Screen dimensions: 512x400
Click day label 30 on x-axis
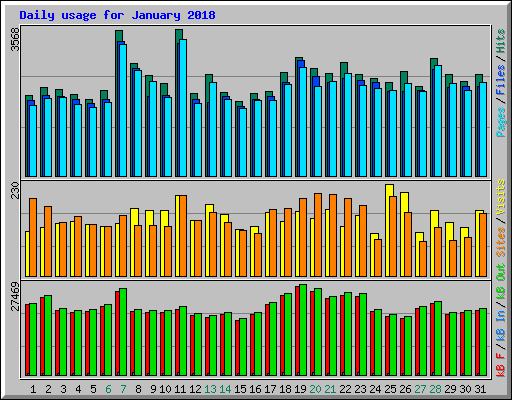point(465,389)
